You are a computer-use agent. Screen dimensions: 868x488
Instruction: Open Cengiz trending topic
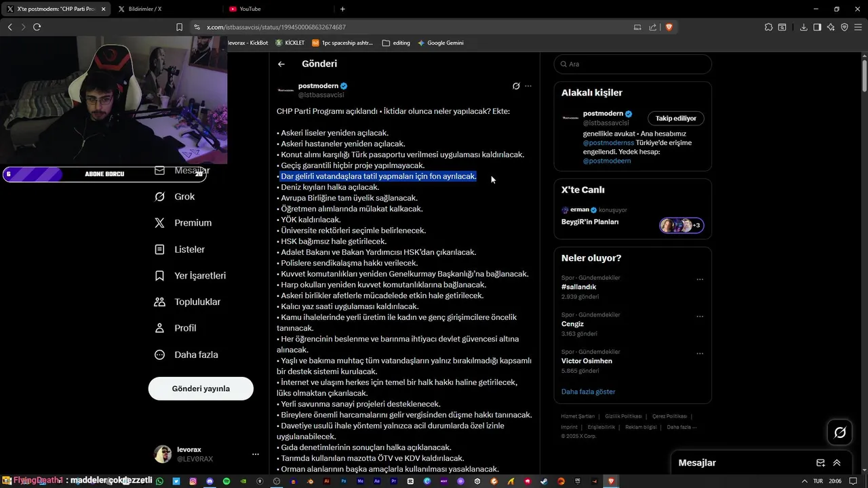tap(572, 324)
